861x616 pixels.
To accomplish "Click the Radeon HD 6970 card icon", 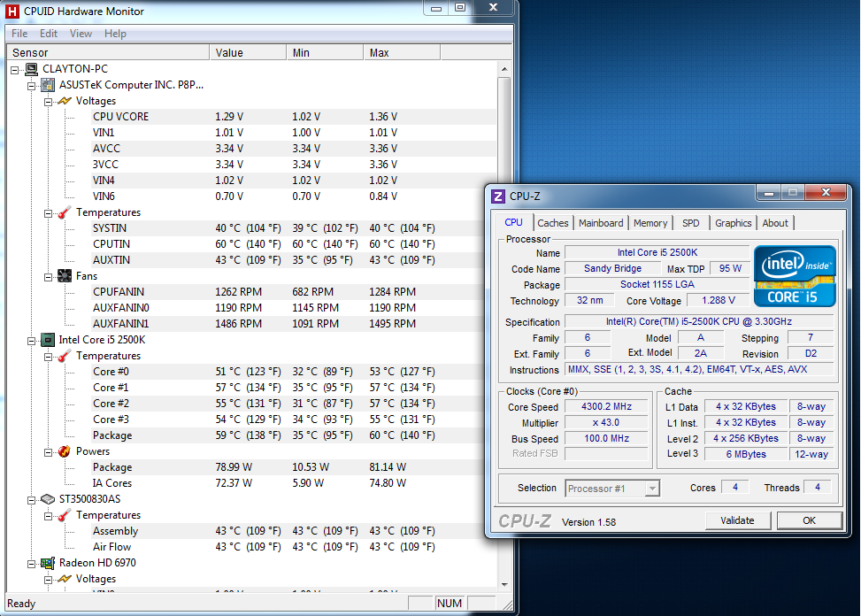I will (48, 563).
